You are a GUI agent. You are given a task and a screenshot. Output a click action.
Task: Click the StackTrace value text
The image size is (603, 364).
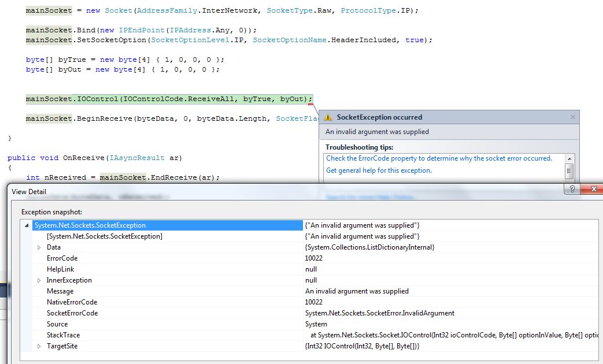[454, 335]
